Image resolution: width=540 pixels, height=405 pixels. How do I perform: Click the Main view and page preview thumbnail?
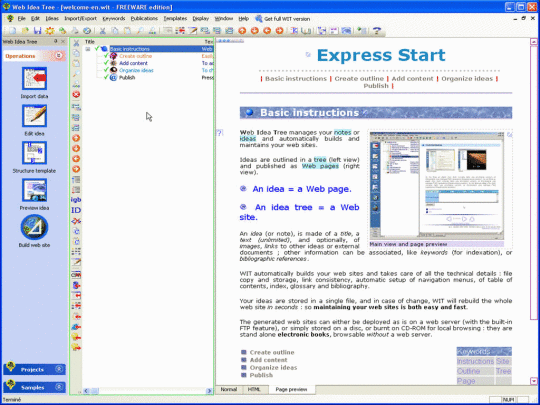(x=437, y=186)
